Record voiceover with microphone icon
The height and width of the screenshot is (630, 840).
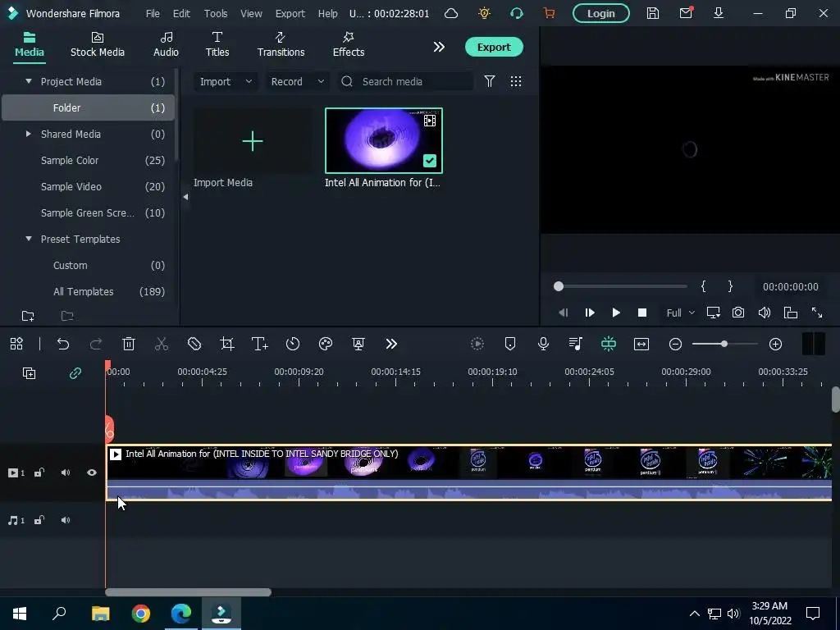[x=543, y=344]
